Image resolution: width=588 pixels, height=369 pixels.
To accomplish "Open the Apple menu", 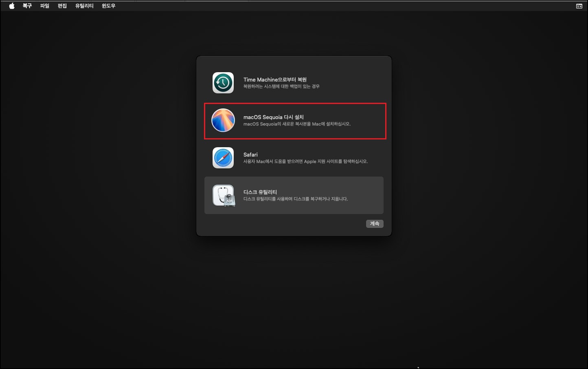I will (12, 6).
